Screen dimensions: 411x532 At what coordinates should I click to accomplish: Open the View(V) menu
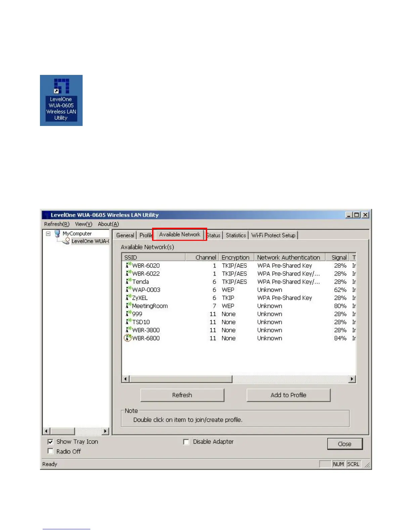pos(84,224)
